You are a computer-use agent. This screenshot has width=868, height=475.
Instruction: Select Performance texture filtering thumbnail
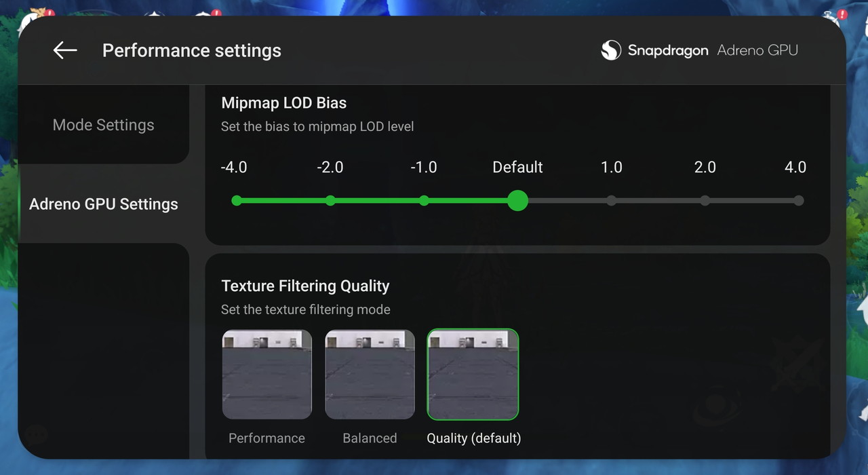click(x=267, y=374)
